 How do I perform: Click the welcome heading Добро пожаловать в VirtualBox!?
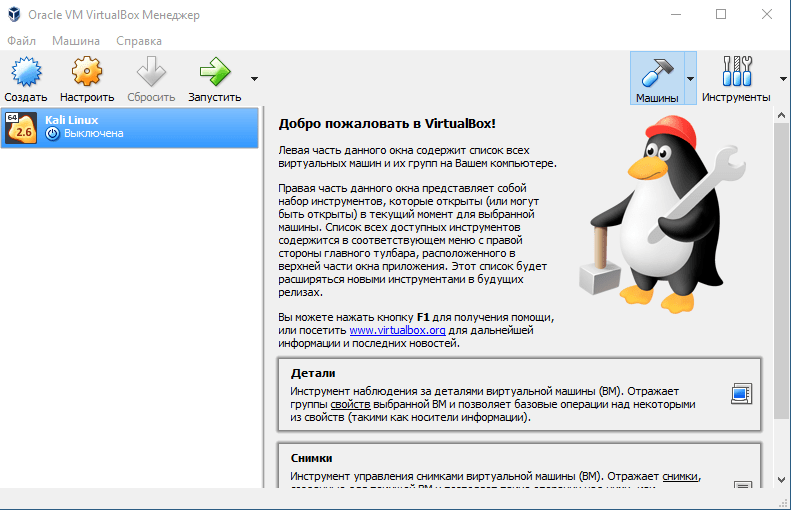pyautogui.click(x=387, y=124)
